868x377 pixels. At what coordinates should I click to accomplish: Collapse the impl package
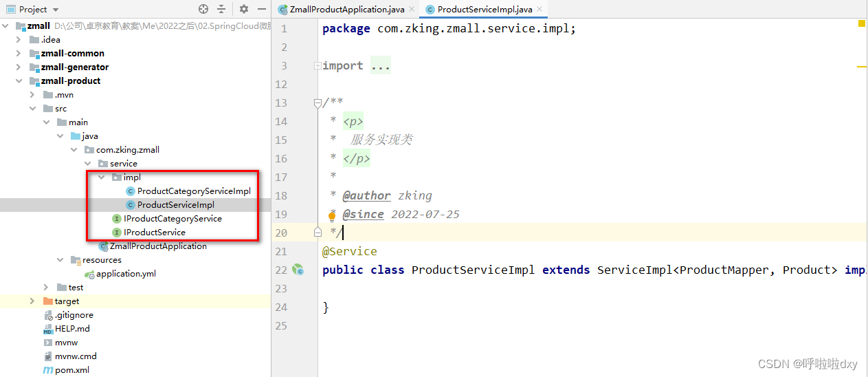pyautogui.click(x=101, y=177)
